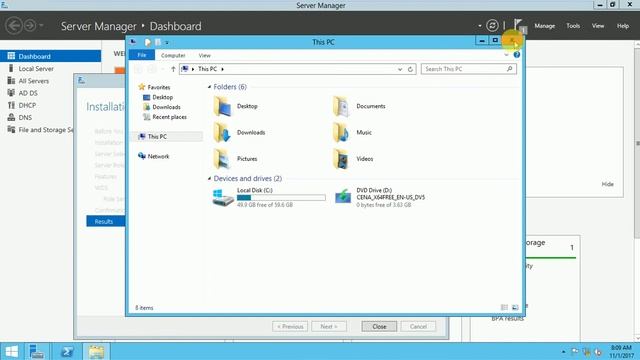This screenshot has width=640, height=360.
Task: Expand the Explorer ribbon chevron
Action: point(506,55)
